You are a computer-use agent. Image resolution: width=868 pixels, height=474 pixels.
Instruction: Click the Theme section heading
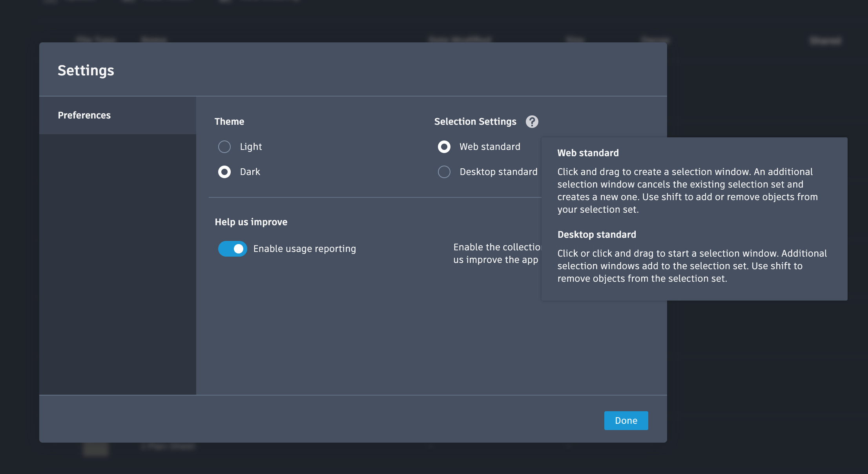coord(229,122)
